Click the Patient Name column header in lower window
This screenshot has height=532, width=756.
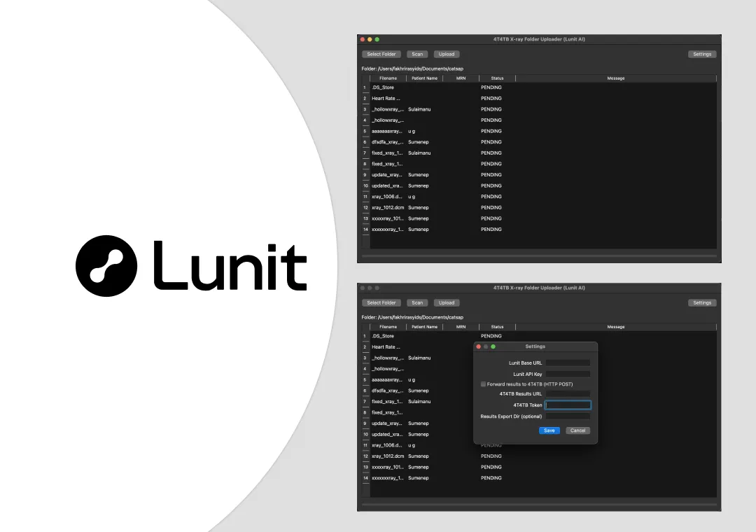tap(425, 327)
